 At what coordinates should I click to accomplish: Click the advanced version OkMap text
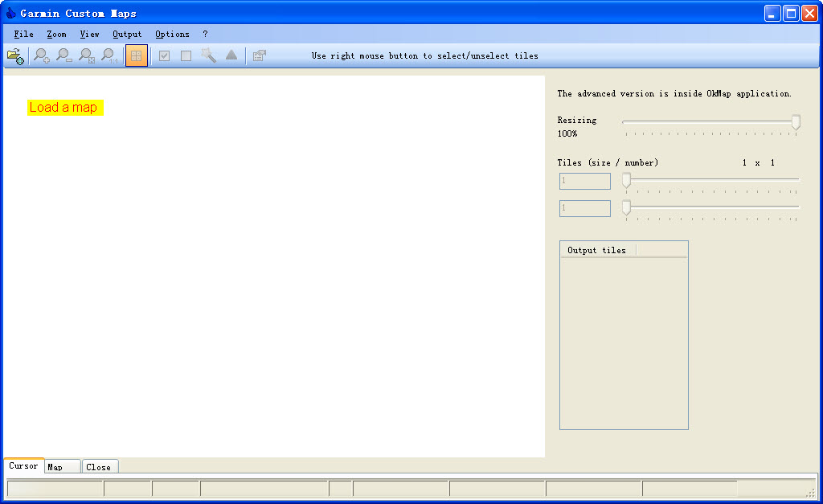pyautogui.click(x=674, y=93)
